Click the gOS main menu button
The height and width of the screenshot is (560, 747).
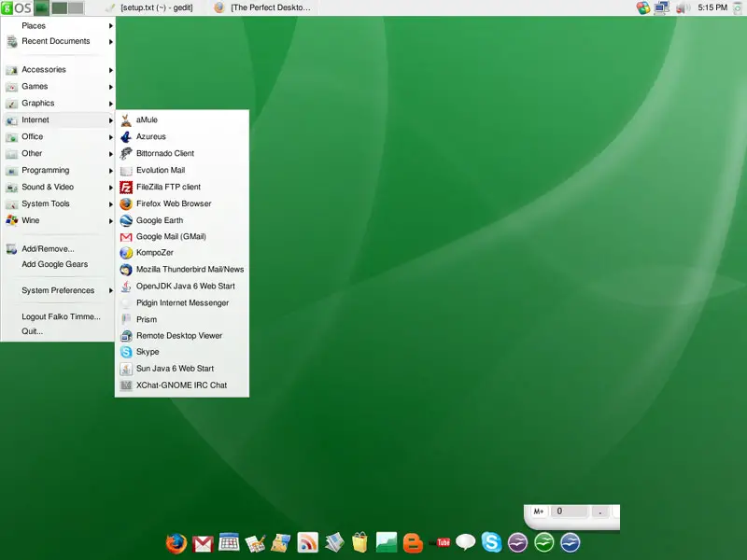(17, 7)
